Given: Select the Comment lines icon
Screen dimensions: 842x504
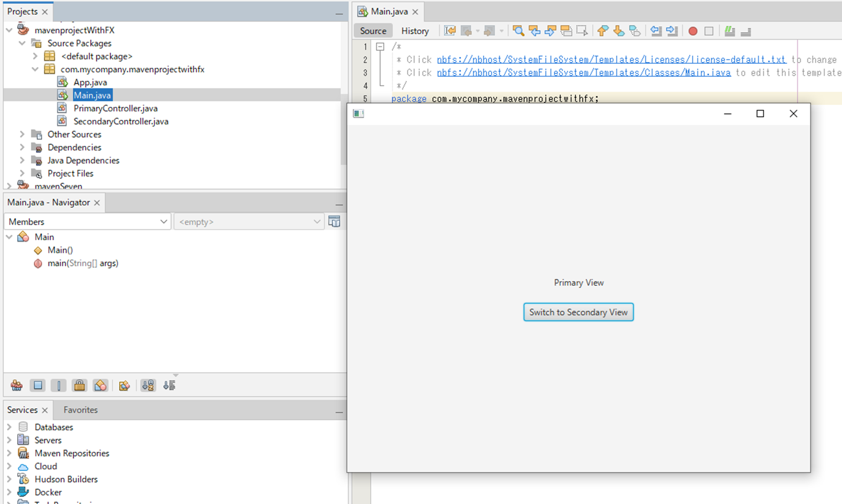Looking at the screenshot, I should click(730, 31).
